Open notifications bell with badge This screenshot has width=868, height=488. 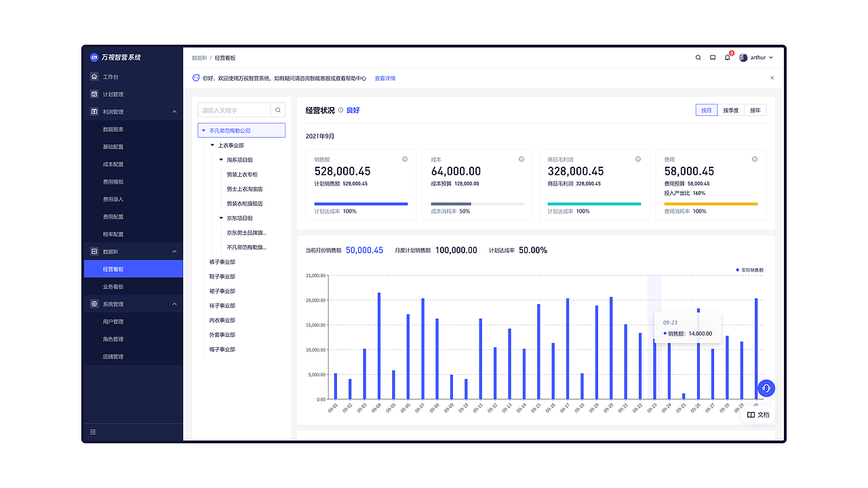[728, 57]
